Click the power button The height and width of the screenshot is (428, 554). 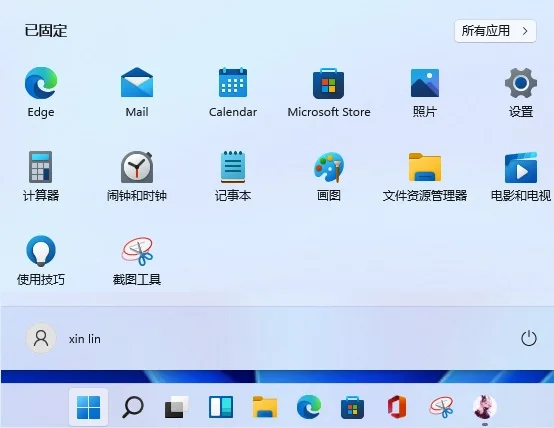(529, 338)
